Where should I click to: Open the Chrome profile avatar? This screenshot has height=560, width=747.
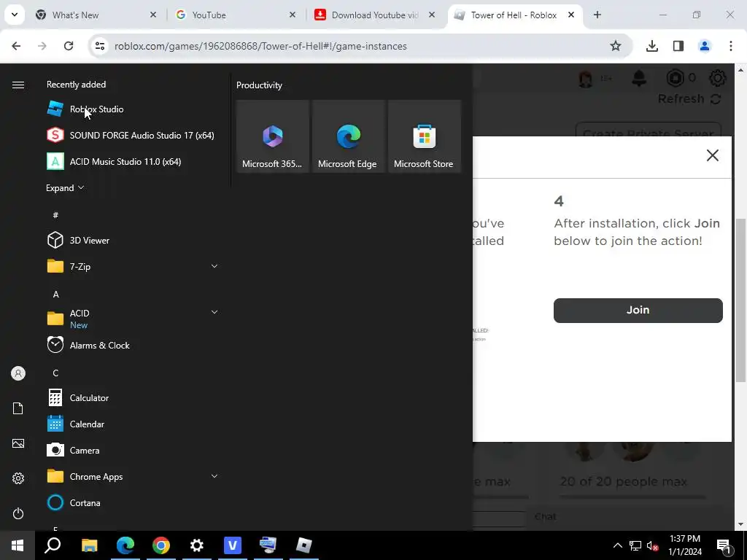(705, 46)
